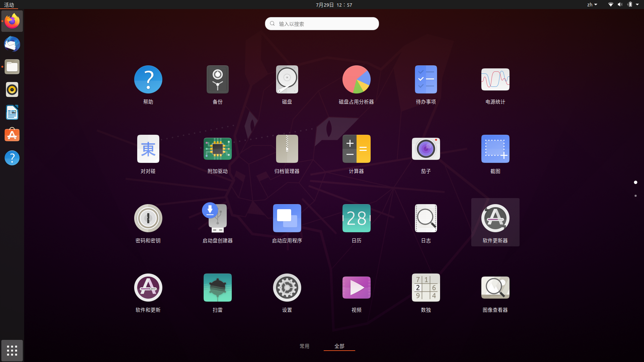The height and width of the screenshot is (362, 644).
Task: Click the 活动 Activities button
Action: [x=9, y=5]
